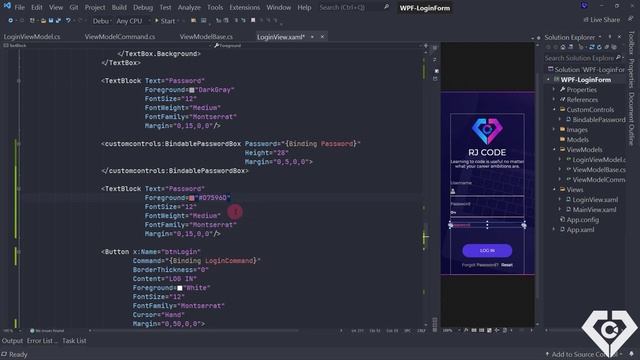
Task: Expand the Images folder
Action: point(554,129)
